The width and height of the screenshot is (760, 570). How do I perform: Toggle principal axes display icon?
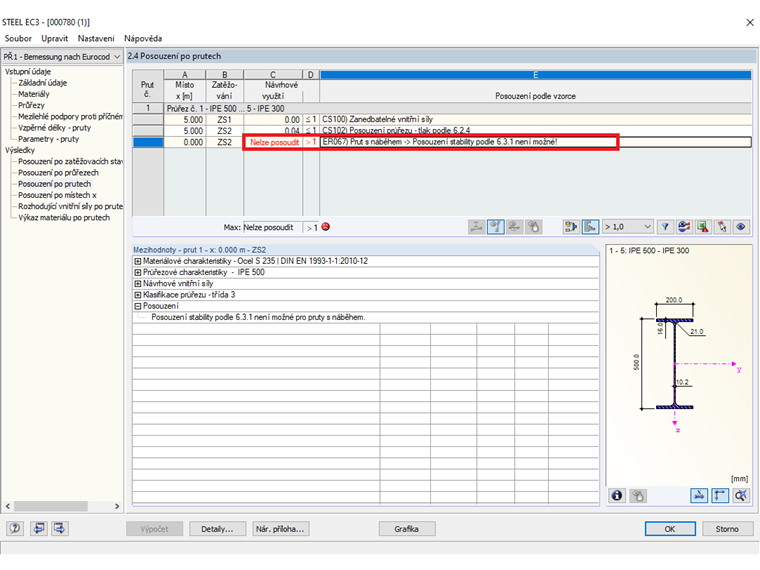720,495
